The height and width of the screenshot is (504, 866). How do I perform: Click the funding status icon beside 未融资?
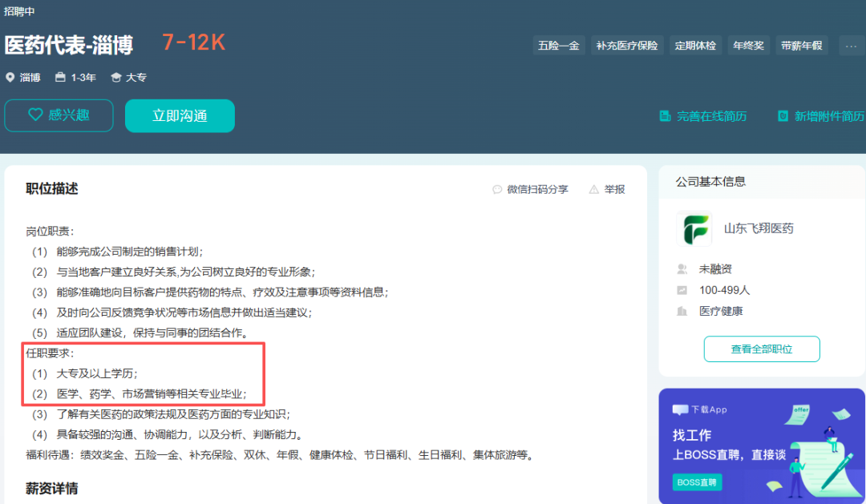pyautogui.click(x=682, y=269)
